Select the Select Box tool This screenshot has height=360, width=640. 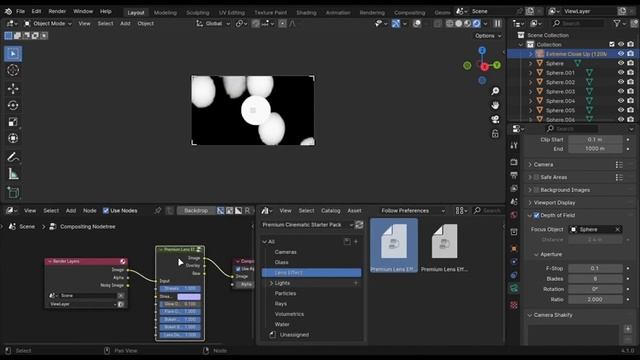(13, 53)
